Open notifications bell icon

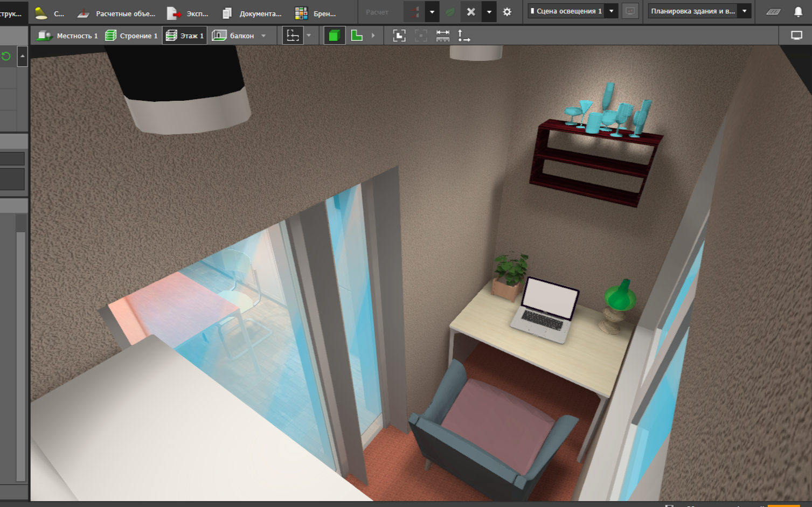point(799,12)
